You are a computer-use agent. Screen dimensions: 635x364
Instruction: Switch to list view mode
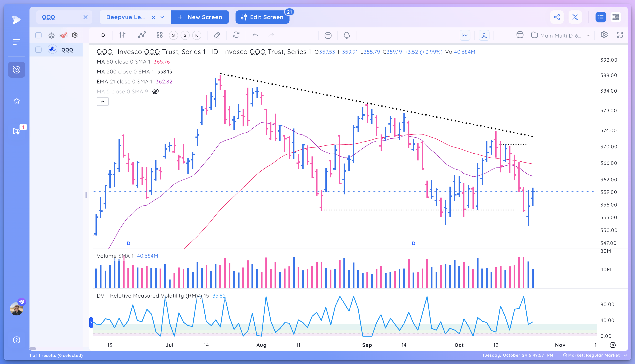600,17
